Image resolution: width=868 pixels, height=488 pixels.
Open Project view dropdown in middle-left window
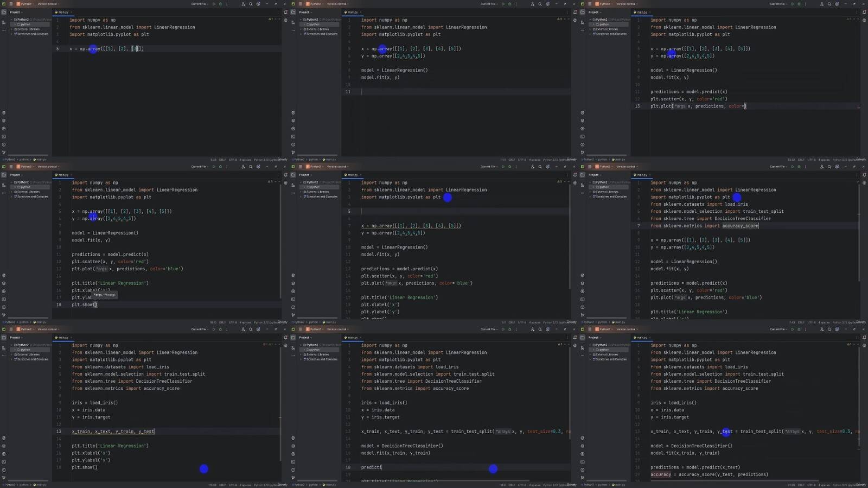(x=16, y=175)
